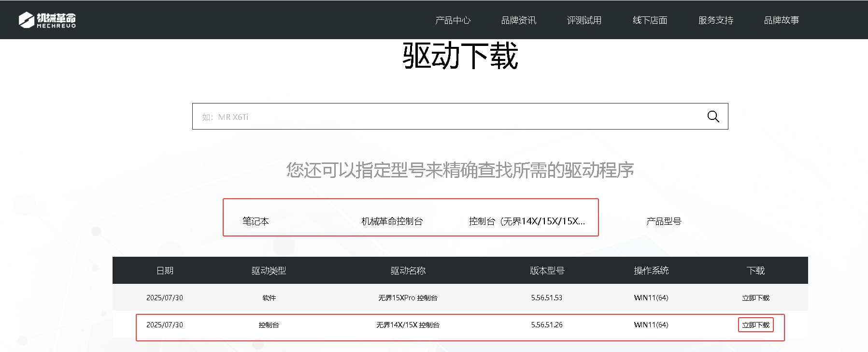The height and width of the screenshot is (352, 868).
Task: Click the date in the 无界14X/15X row
Action: pyautogui.click(x=165, y=325)
